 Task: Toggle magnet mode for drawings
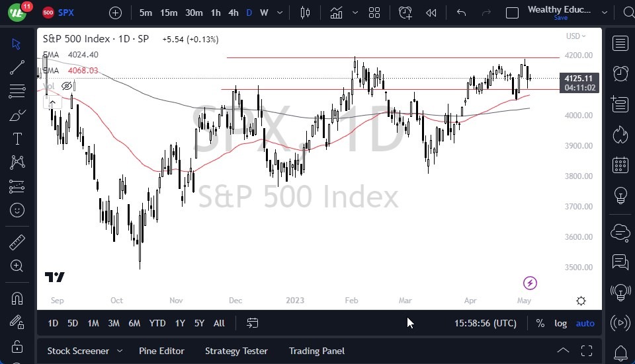click(17, 299)
